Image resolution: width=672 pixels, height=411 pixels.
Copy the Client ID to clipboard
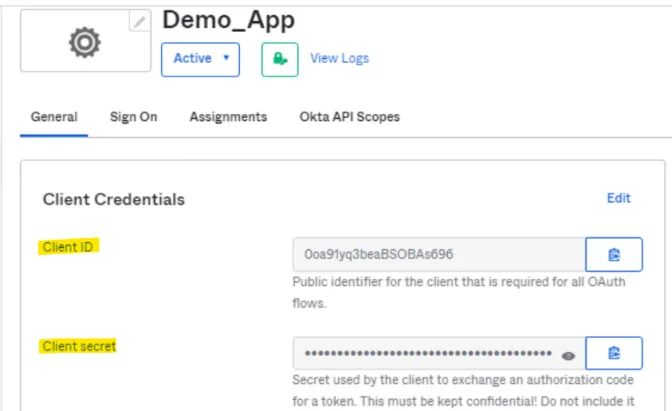click(614, 254)
